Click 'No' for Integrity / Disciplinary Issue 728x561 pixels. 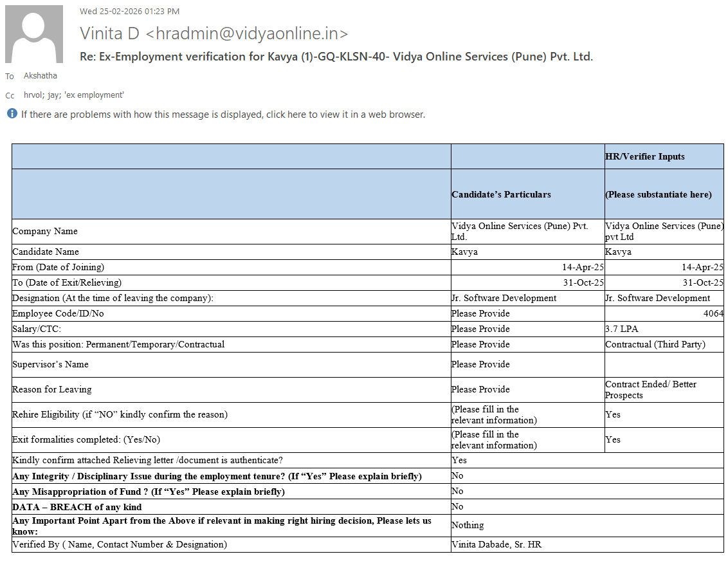coord(457,475)
